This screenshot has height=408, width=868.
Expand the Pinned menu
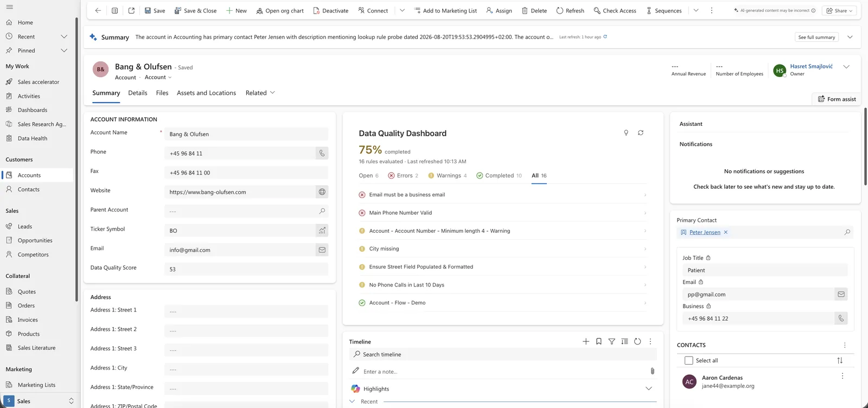(x=64, y=50)
